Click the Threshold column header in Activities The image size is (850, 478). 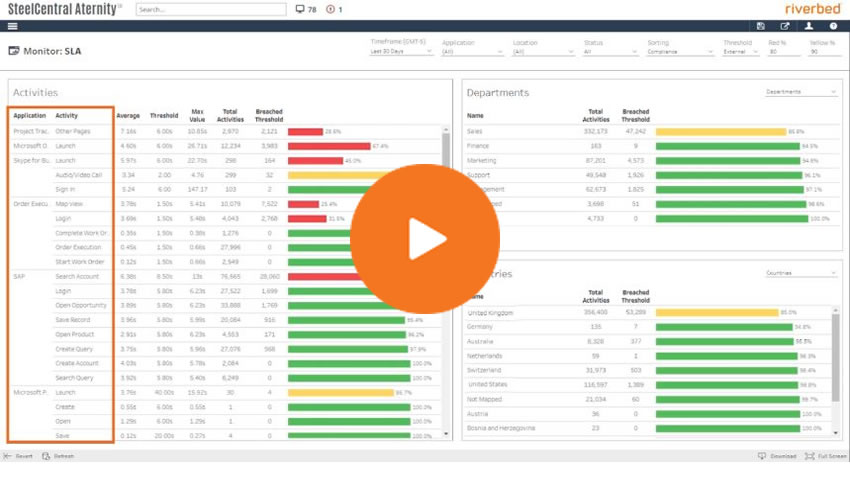[x=164, y=115]
